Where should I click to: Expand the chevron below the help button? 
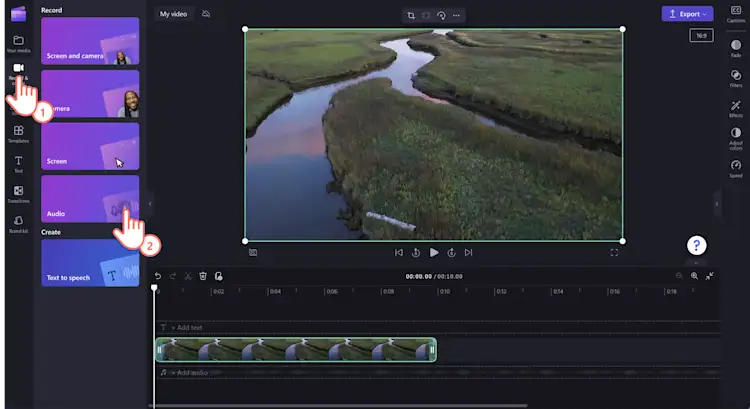696,263
